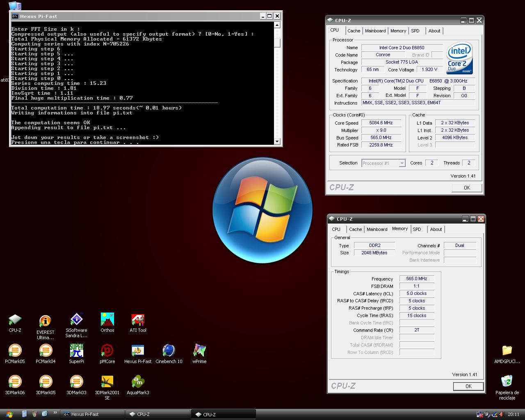The height and width of the screenshot is (420, 525).
Task: Launch SuperPi from the desktop
Action: tap(76, 354)
